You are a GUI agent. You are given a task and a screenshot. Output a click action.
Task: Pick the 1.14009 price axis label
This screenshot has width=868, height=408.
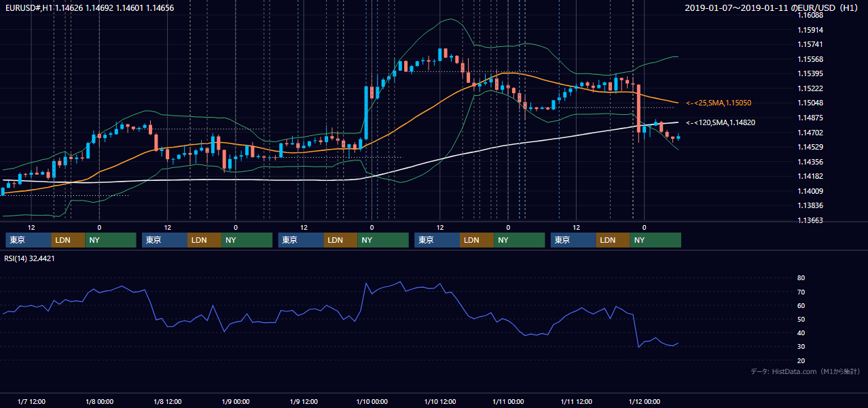click(810, 191)
